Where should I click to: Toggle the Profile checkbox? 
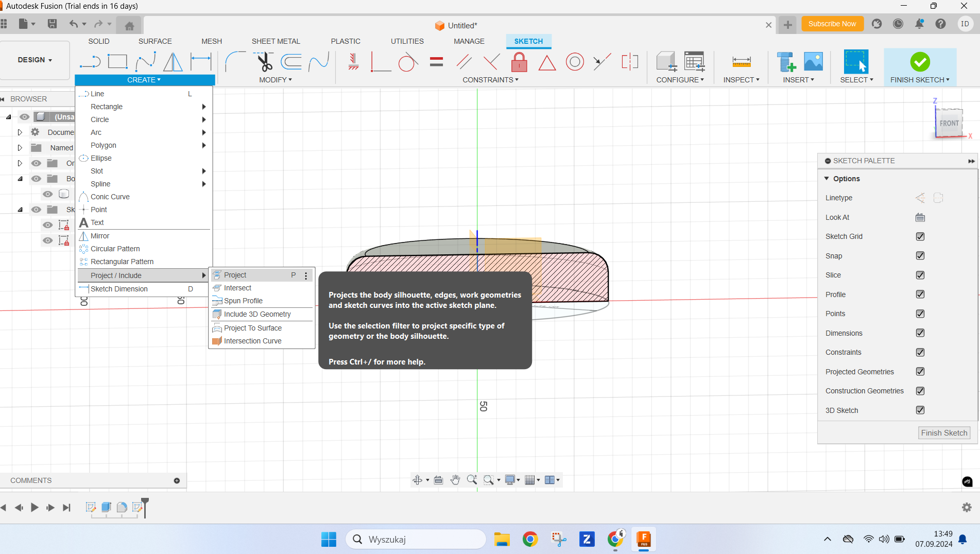pyautogui.click(x=920, y=295)
